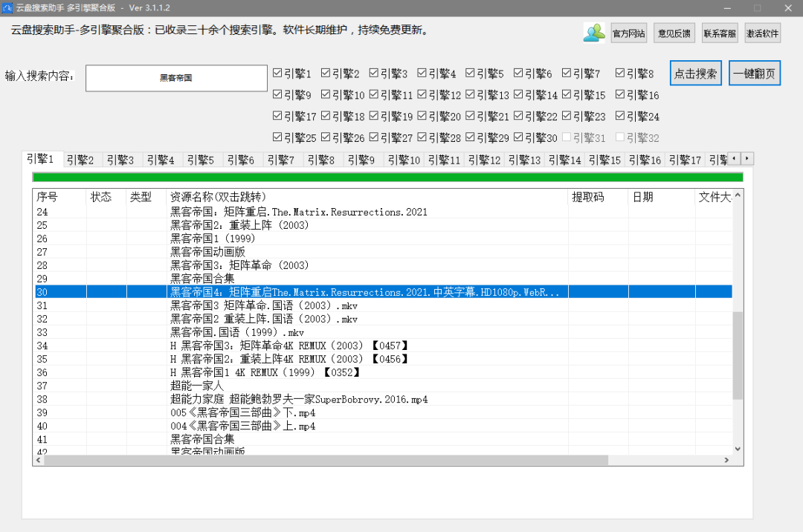Screen dimensions: 803x532
Task: Click the 提取码 column header
Action: 598,197
